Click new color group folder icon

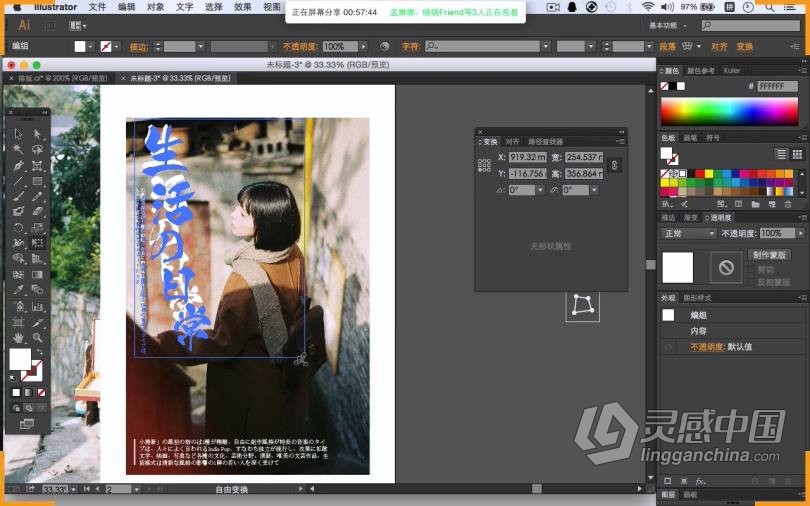[x=755, y=204]
